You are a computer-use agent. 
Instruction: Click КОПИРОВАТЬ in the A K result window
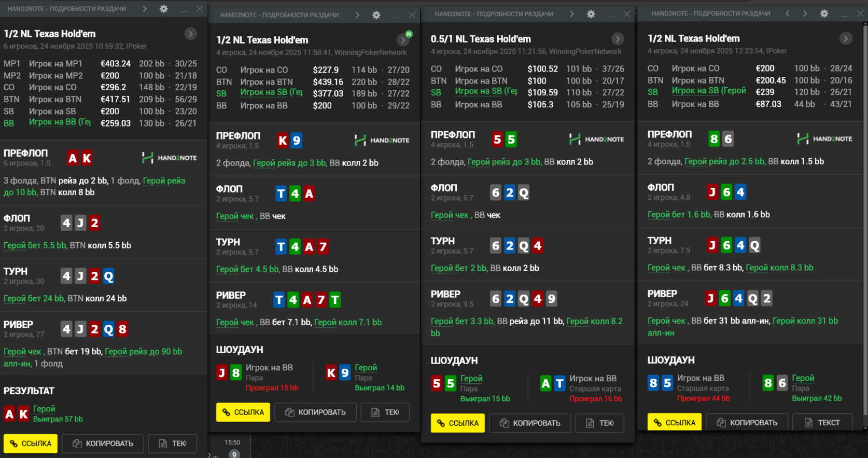pos(103,443)
